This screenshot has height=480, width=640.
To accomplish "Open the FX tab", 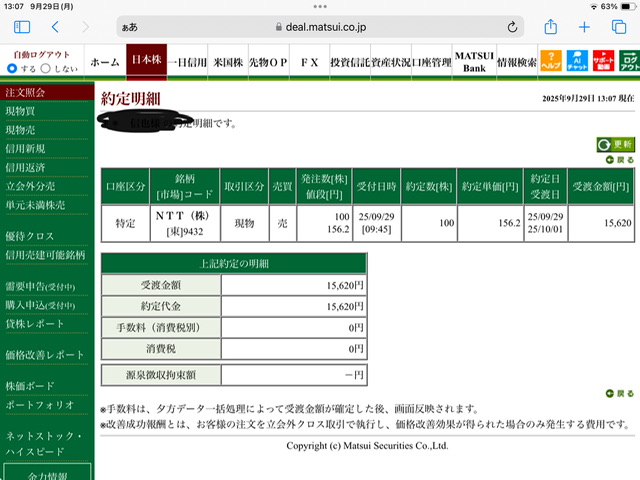I will [309, 62].
